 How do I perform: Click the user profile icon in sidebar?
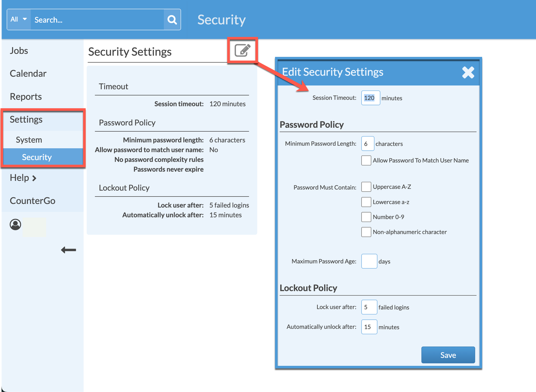(15, 224)
